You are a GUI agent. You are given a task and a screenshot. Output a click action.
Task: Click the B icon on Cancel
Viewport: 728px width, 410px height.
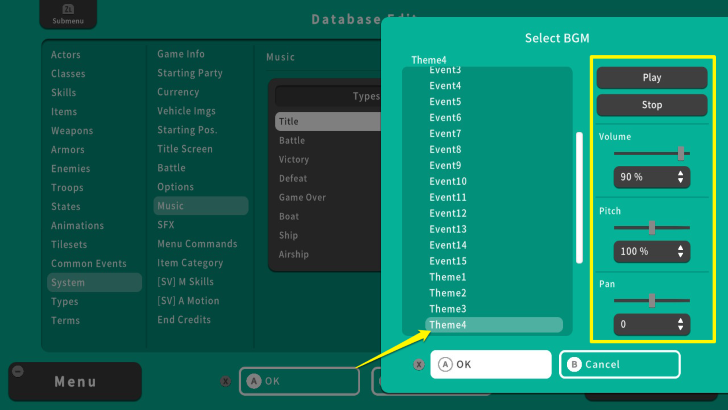tap(574, 364)
